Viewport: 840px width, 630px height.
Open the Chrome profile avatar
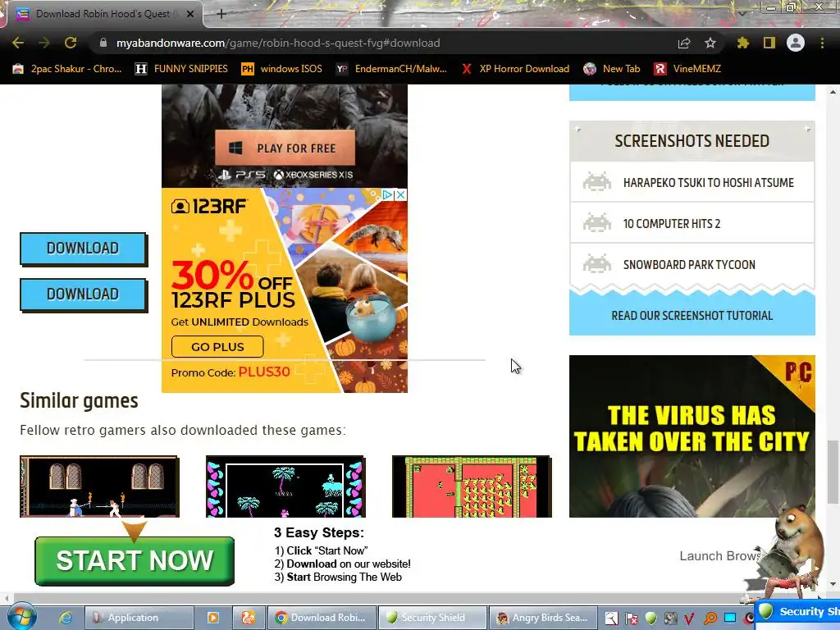click(796, 43)
